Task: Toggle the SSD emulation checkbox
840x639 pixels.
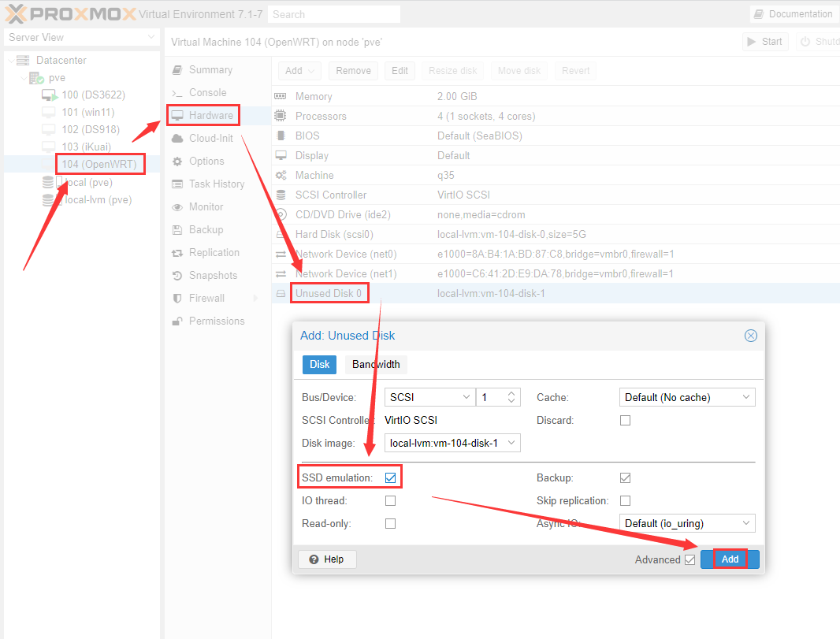Action: (390, 477)
